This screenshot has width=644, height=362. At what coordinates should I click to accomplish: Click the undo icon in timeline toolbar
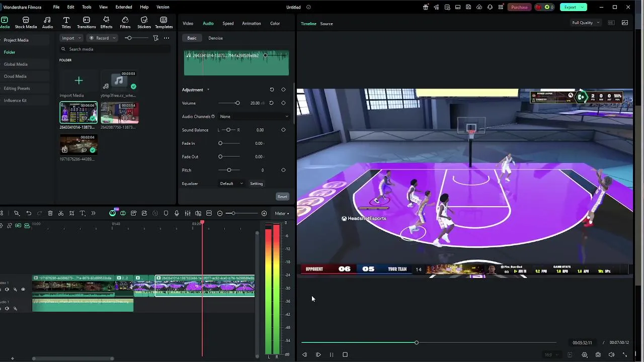[x=29, y=213]
